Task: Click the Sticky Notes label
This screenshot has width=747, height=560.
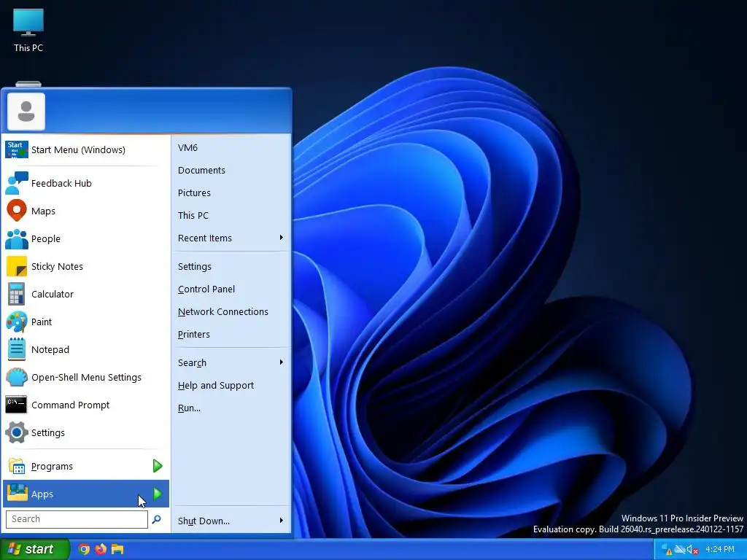Action: pos(57,266)
